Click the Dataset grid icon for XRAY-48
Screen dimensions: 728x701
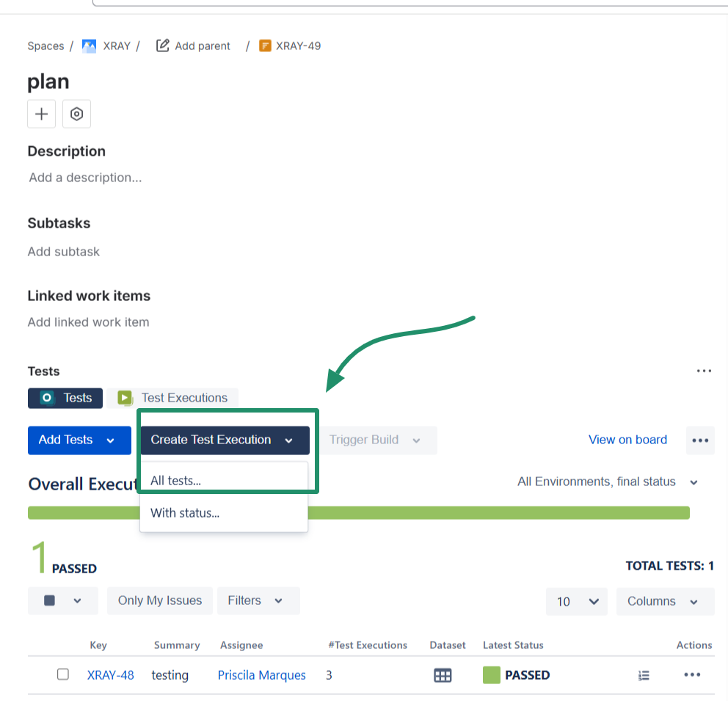(443, 675)
